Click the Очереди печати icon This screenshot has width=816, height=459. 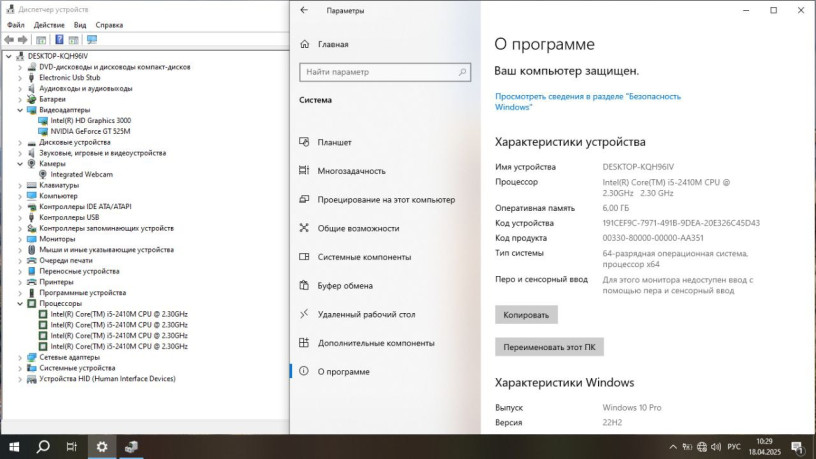(32, 260)
